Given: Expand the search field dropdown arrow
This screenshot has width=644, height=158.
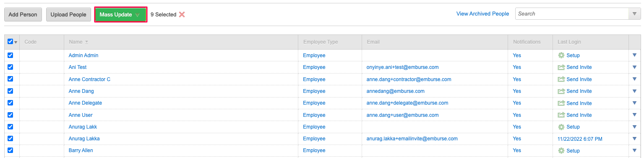Looking at the screenshot, I should (634, 14).
